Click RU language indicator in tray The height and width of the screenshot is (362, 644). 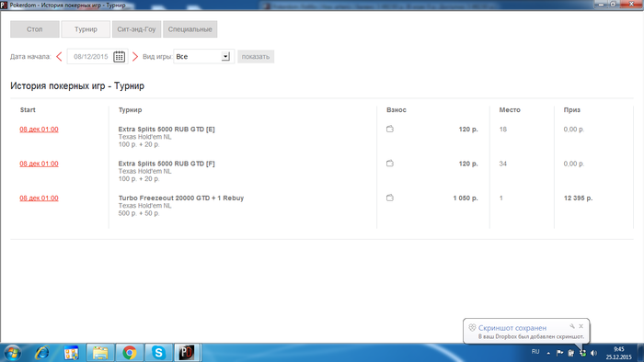click(x=535, y=352)
